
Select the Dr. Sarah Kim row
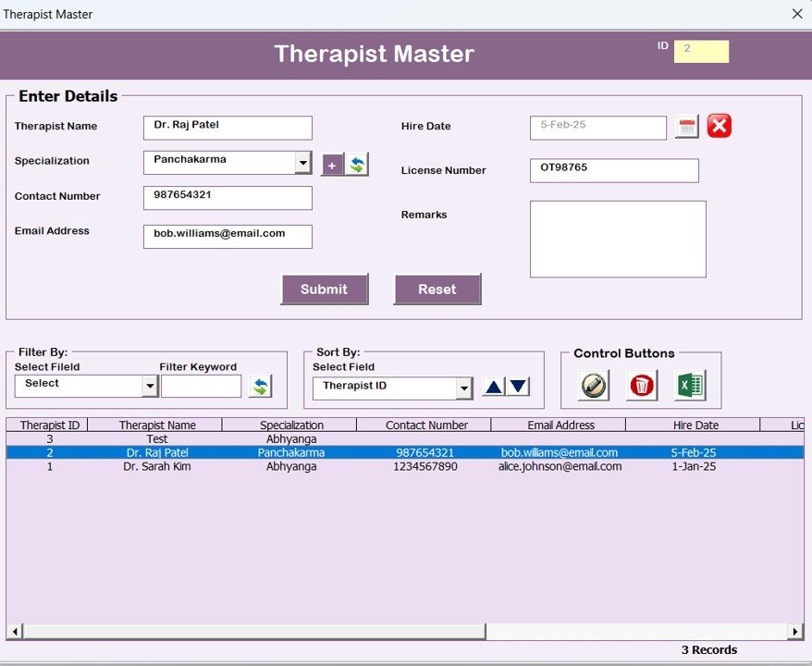point(405,466)
